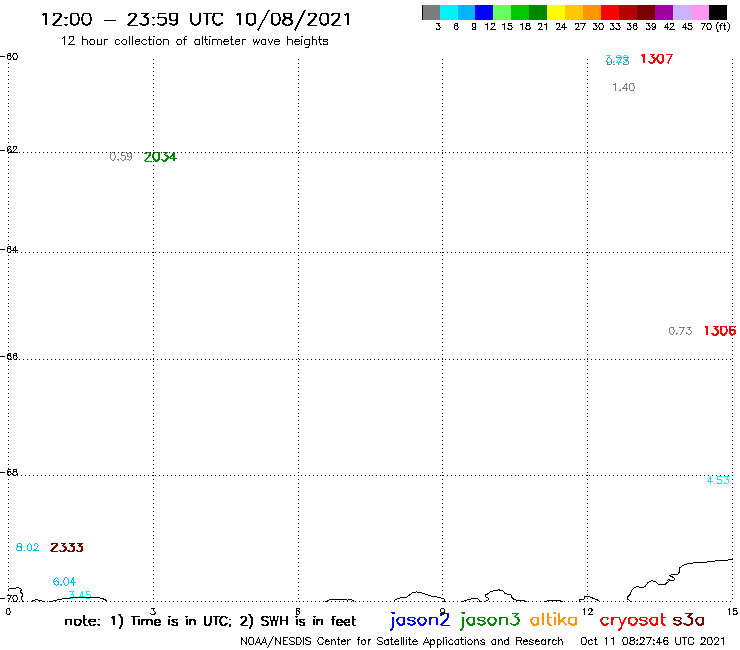The height and width of the screenshot is (650, 740).
Task: Select the lavender swatch in the legend bar
Action: click(x=681, y=12)
